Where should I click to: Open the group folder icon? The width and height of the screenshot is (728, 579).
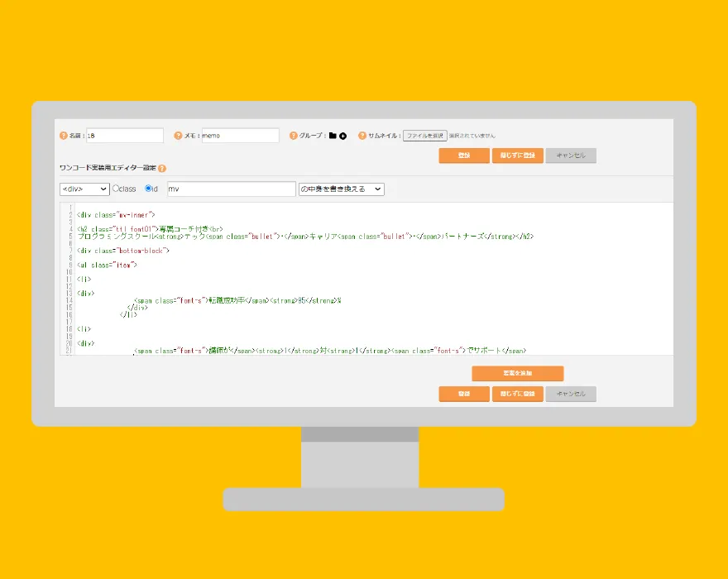coord(333,136)
